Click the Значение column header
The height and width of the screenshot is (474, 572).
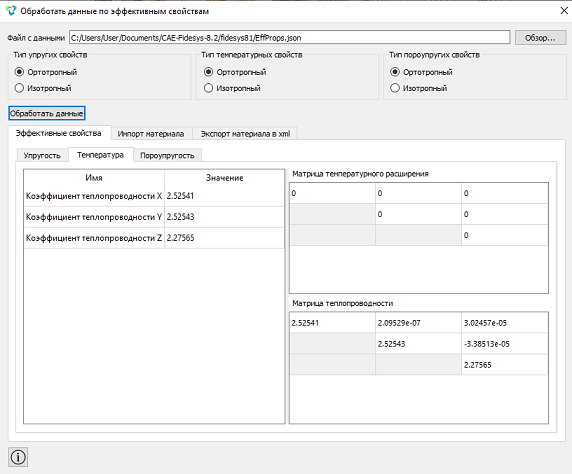pyautogui.click(x=224, y=178)
